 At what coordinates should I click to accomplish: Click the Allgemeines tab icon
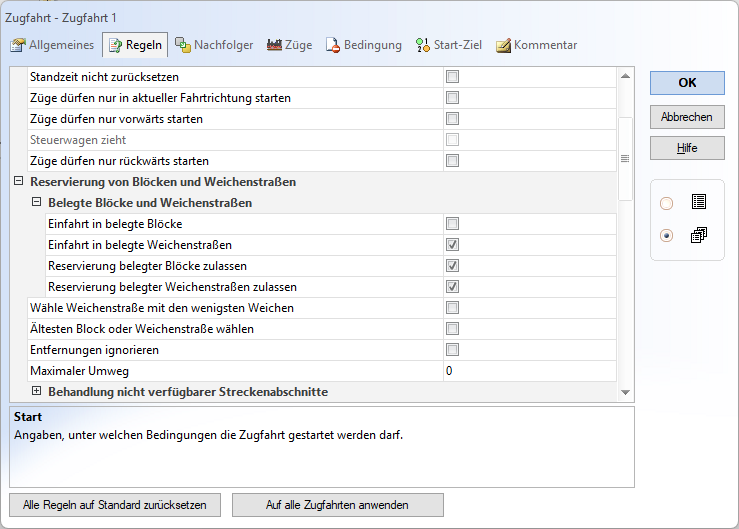pos(17,45)
